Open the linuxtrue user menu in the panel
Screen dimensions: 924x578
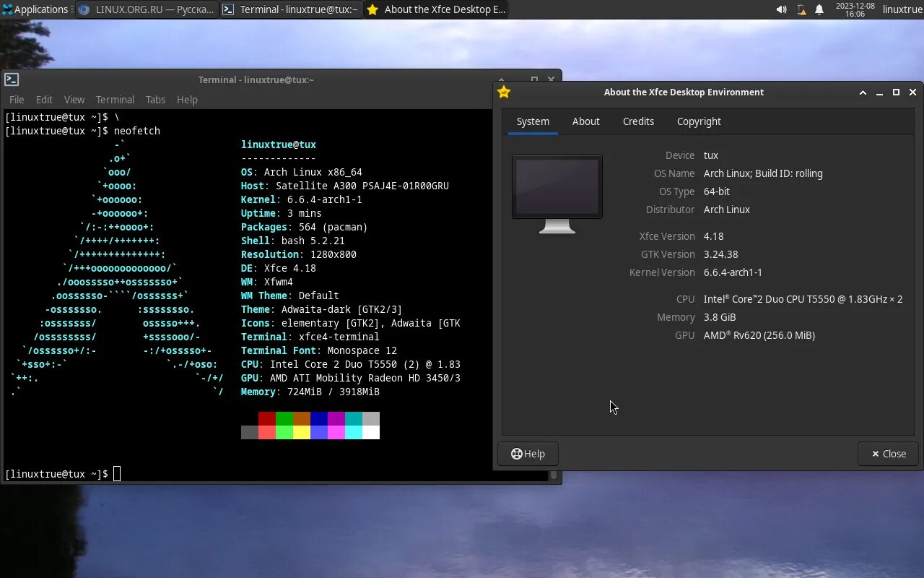pyautogui.click(x=902, y=9)
